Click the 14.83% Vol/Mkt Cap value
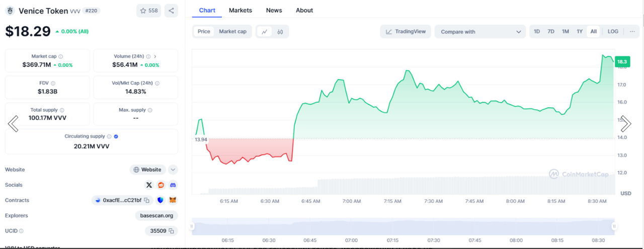Image resolution: width=644 pixels, height=249 pixels. pos(136,92)
